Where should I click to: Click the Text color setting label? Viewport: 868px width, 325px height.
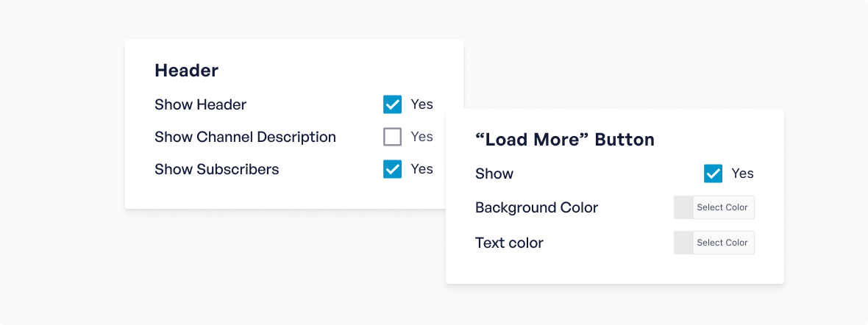click(509, 243)
